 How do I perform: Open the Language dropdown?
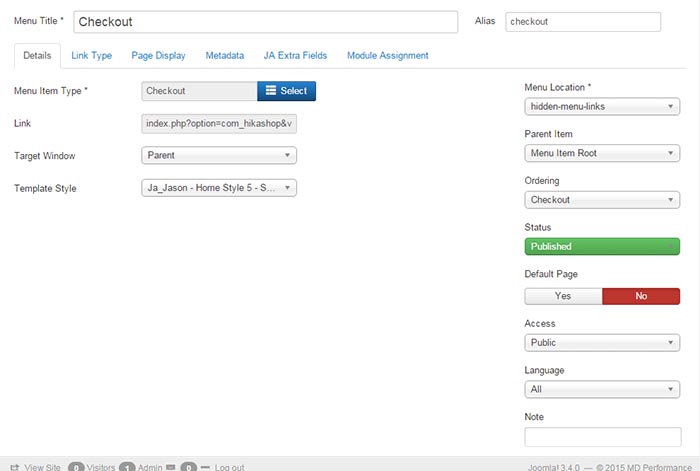point(602,389)
